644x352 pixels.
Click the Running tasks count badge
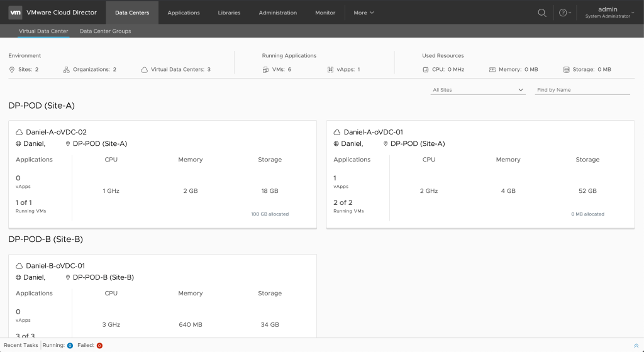pyautogui.click(x=70, y=346)
